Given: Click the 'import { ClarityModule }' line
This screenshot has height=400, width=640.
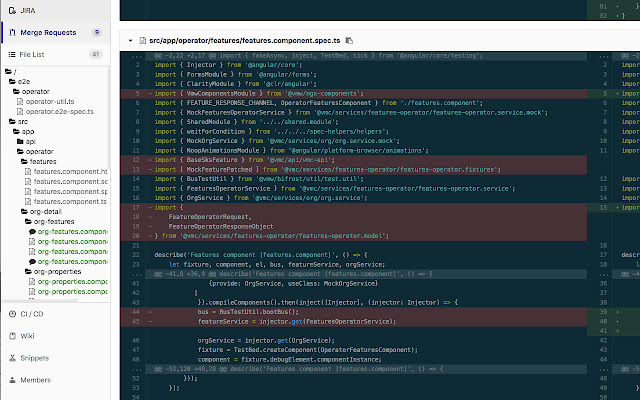Looking at the screenshot, I should pyautogui.click(x=236, y=84).
